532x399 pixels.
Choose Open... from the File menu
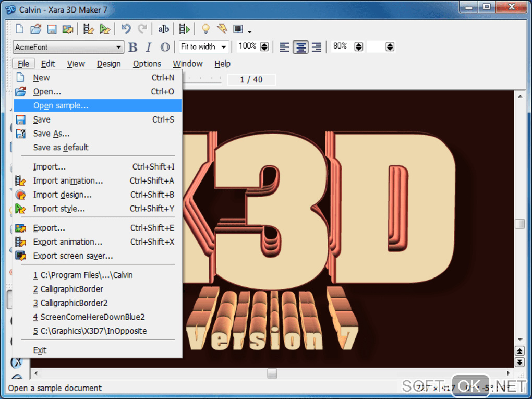tap(98, 92)
